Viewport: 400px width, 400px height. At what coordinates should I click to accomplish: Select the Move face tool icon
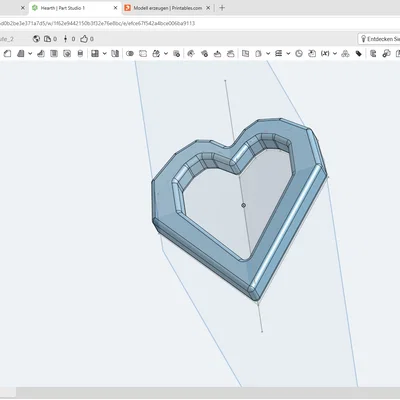point(217,53)
